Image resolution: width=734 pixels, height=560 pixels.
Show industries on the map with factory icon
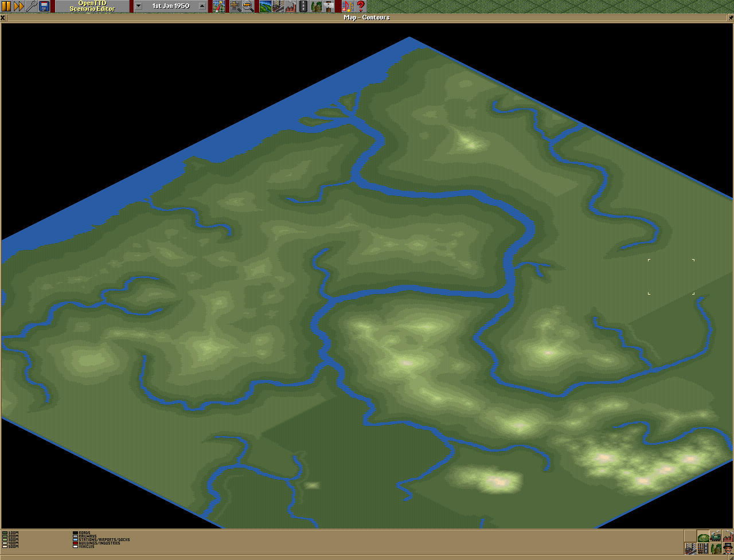coord(728,536)
